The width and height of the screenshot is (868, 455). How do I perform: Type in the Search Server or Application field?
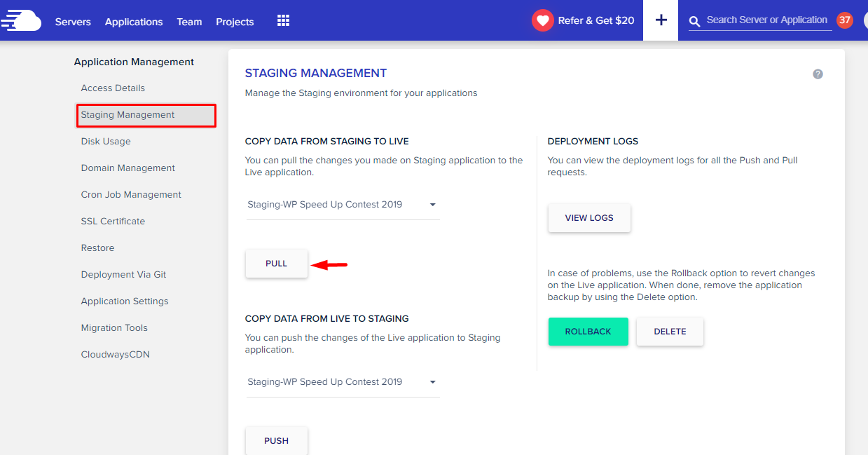pyautogui.click(x=767, y=20)
